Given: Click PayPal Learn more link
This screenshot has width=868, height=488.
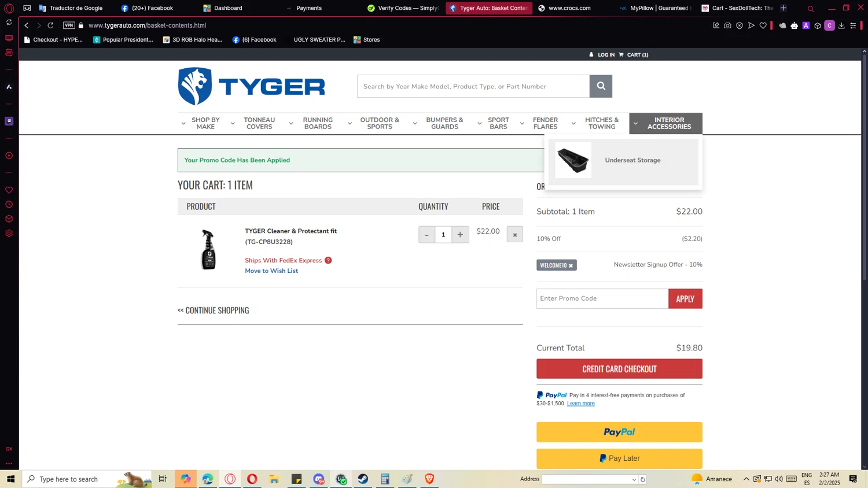Looking at the screenshot, I should click(x=580, y=404).
